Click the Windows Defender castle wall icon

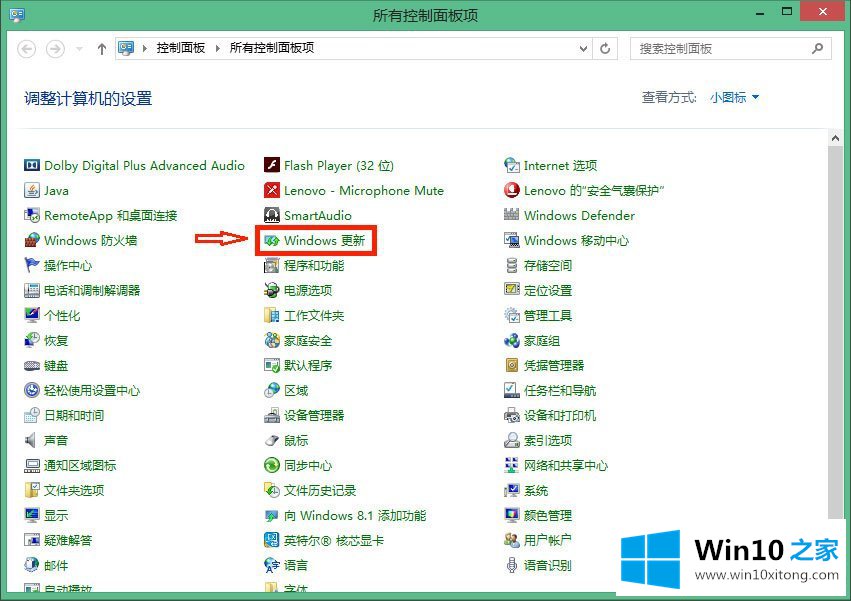[x=511, y=215]
